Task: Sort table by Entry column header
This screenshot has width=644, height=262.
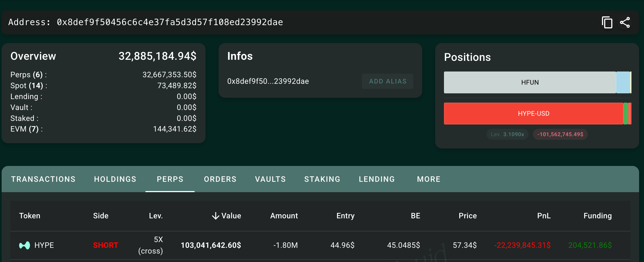Action: (x=345, y=216)
